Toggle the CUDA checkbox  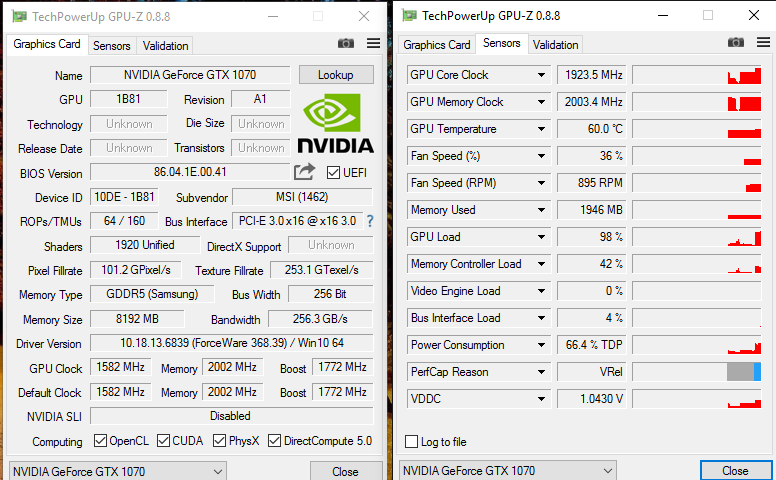pyautogui.click(x=163, y=440)
